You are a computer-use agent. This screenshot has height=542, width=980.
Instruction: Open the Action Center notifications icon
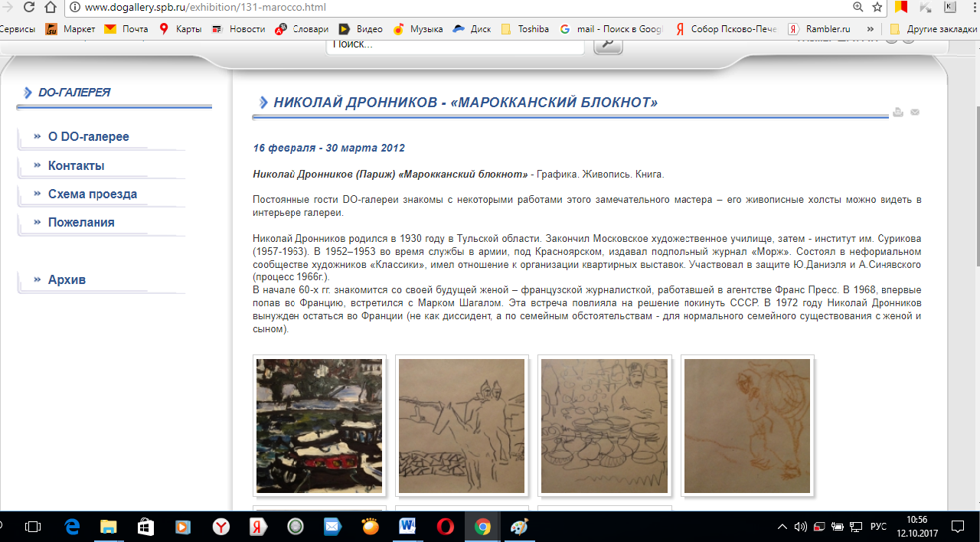pos(958,527)
